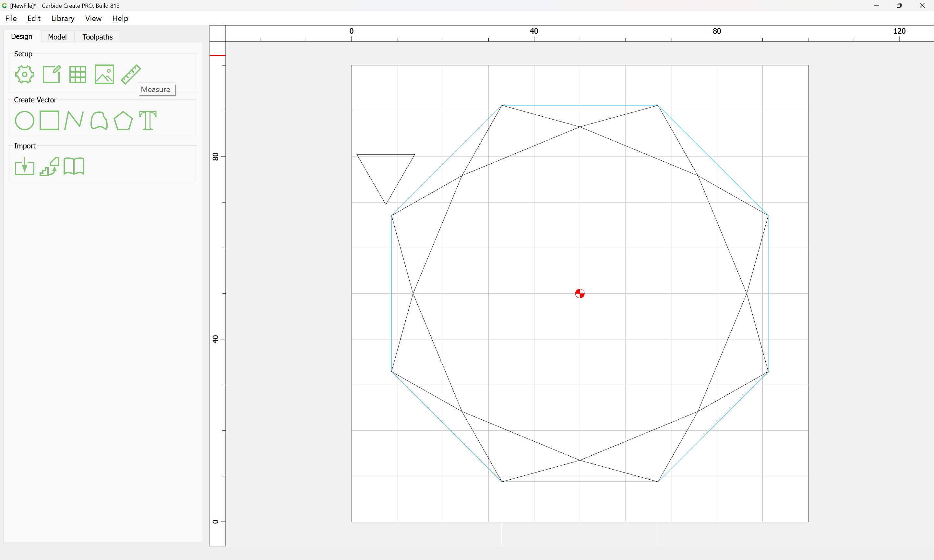The width and height of the screenshot is (934, 560).
Task: Close the Carbide Create window
Action: pyautogui.click(x=922, y=6)
